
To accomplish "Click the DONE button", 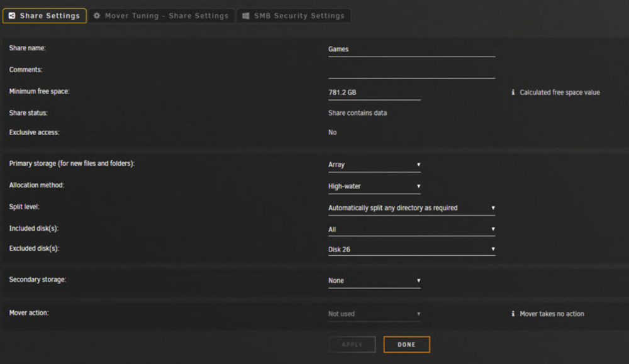I will click(406, 345).
